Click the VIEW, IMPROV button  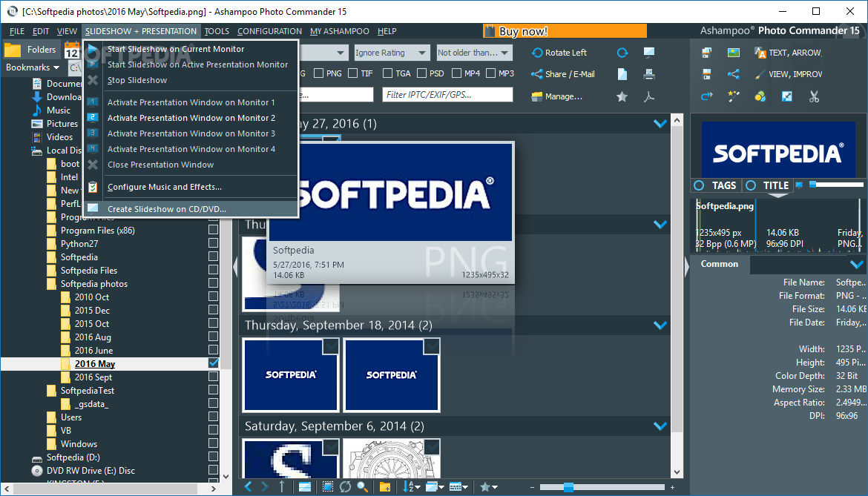click(x=789, y=74)
